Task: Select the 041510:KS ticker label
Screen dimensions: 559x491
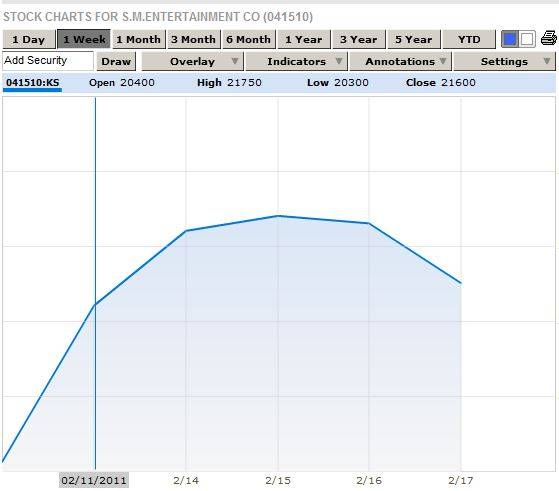Action: [x=32, y=83]
